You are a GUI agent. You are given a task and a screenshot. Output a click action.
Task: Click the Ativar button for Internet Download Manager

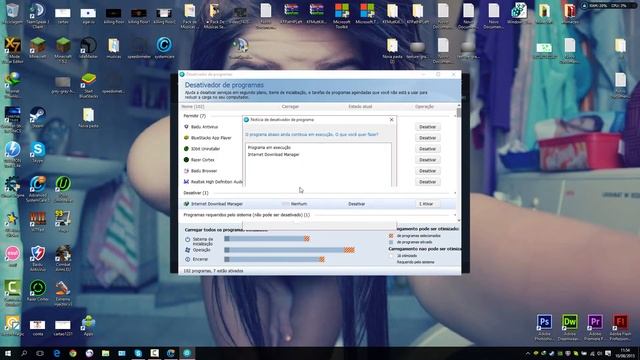427,204
